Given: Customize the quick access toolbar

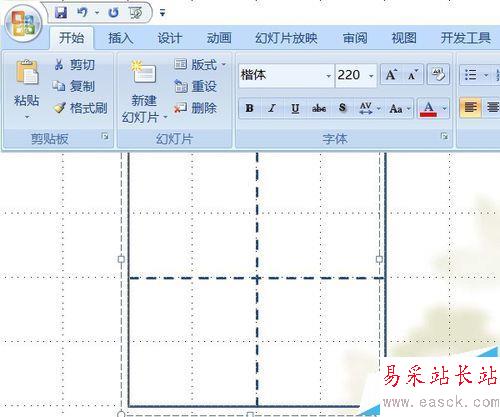Looking at the screenshot, I should click(x=162, y=13).
